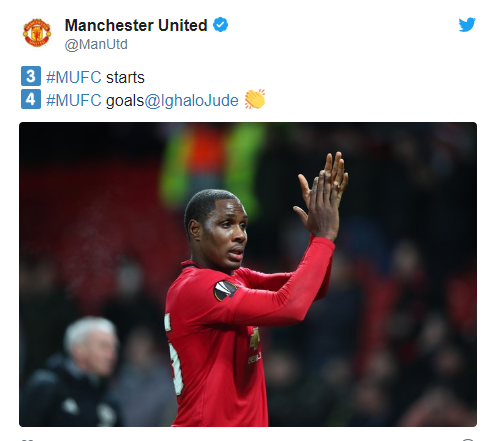Click the word "goals" in the tweet
491x441 pixels.
pyautogui.click(x=125, y=101)
